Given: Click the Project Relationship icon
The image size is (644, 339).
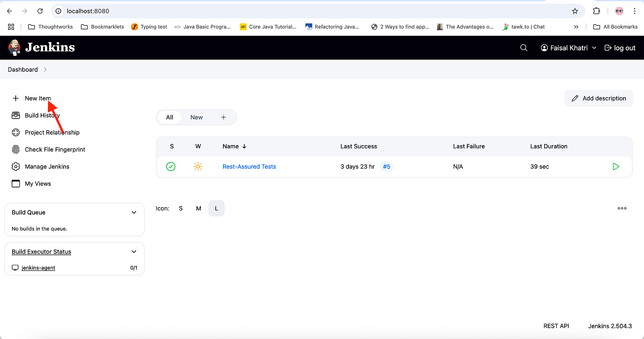Looking at the screenshot, I should tap(16, 132).
